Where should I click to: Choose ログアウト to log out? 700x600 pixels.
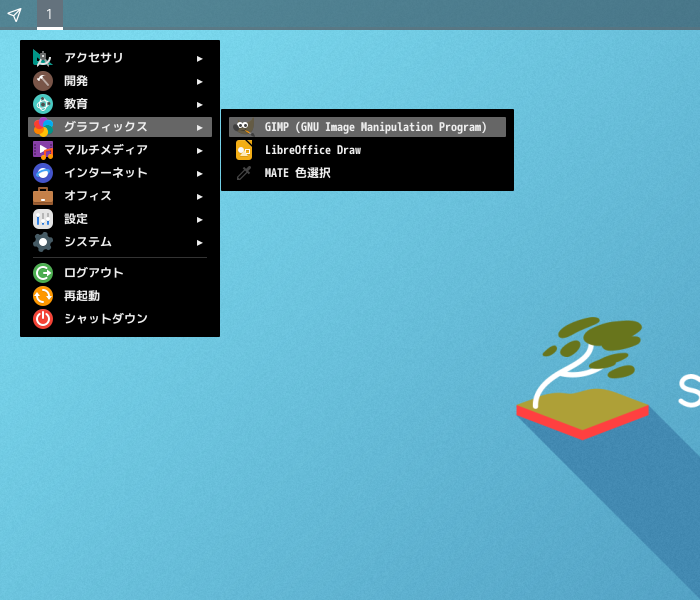pos(120,273)
